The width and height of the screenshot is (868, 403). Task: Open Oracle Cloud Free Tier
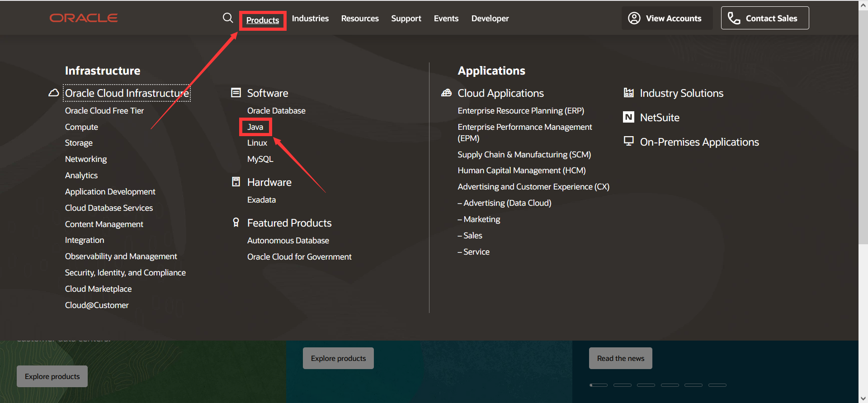pos(104,111)
